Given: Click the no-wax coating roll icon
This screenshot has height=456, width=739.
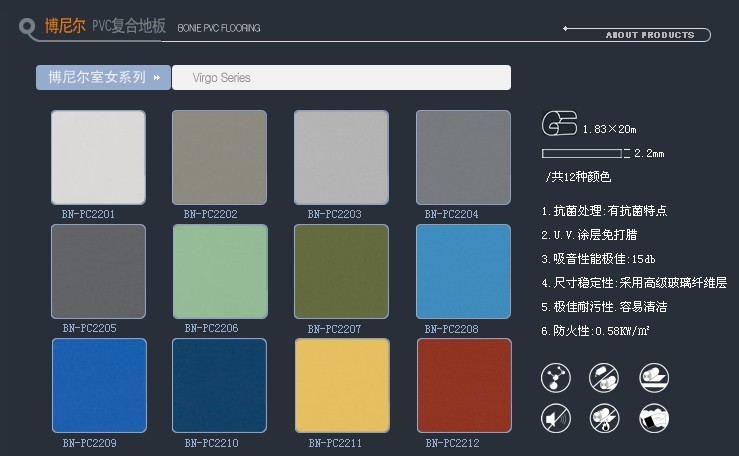Looking at the screenshot, I should point(604,378).
